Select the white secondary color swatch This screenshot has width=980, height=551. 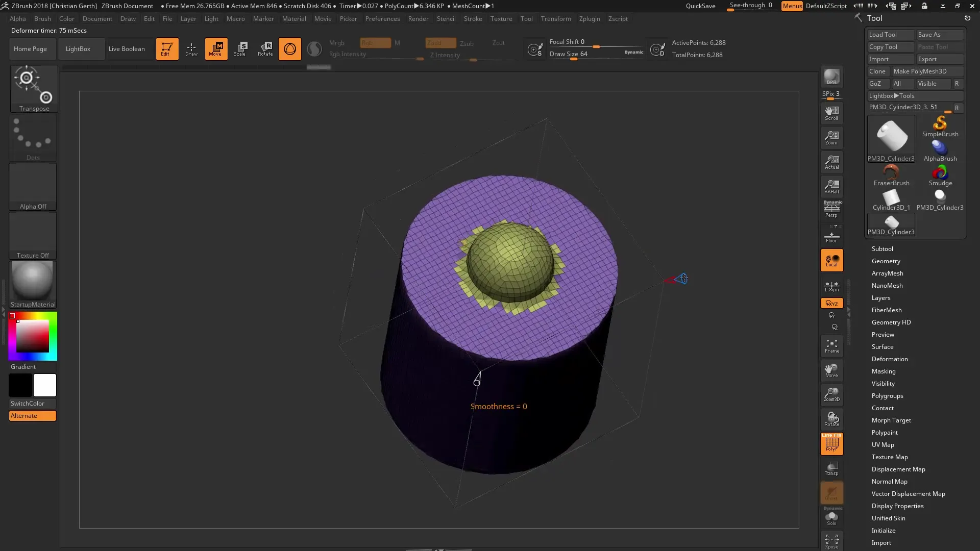pos(45,385)
